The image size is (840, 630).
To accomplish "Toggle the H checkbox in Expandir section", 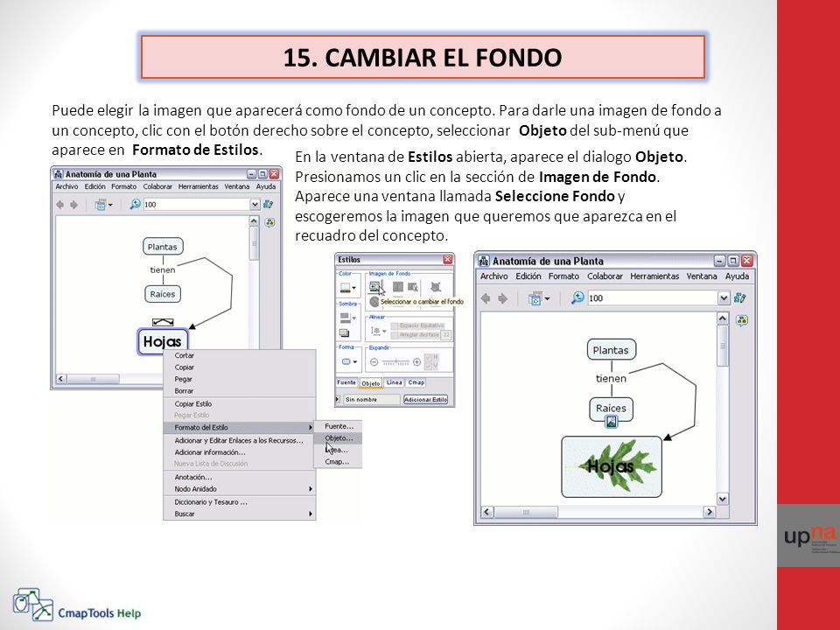I will (x=428, y=358).
